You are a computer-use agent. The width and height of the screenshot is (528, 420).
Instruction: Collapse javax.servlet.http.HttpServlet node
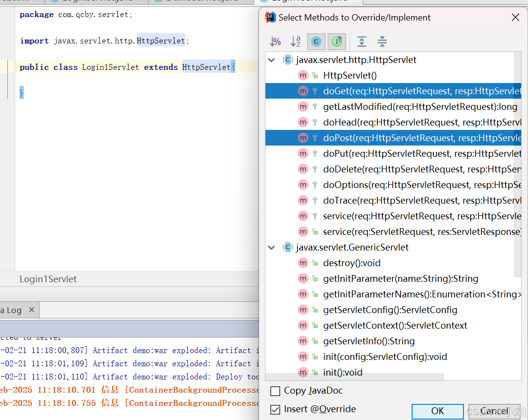tap(271, 60)
